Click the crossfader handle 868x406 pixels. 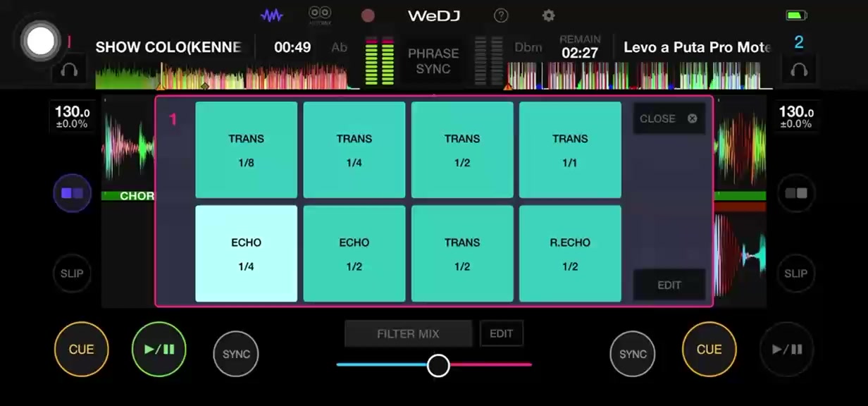click(x=438, y=365)
